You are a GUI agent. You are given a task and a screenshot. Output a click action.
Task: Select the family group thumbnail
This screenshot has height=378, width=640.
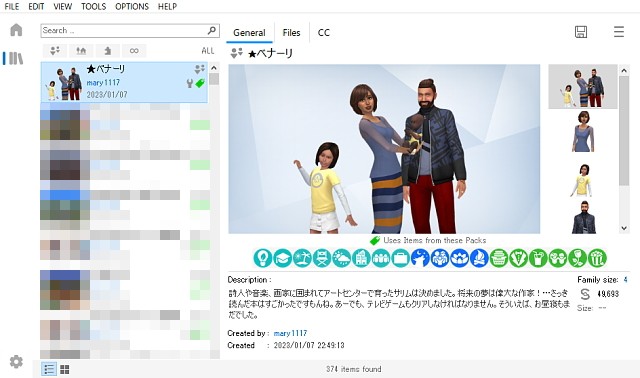[582, 87]
